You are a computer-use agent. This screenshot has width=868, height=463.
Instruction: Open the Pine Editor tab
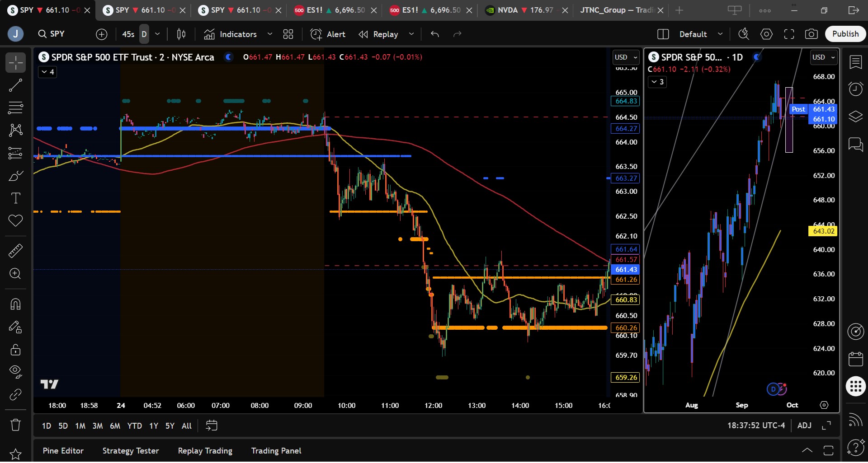63,451
